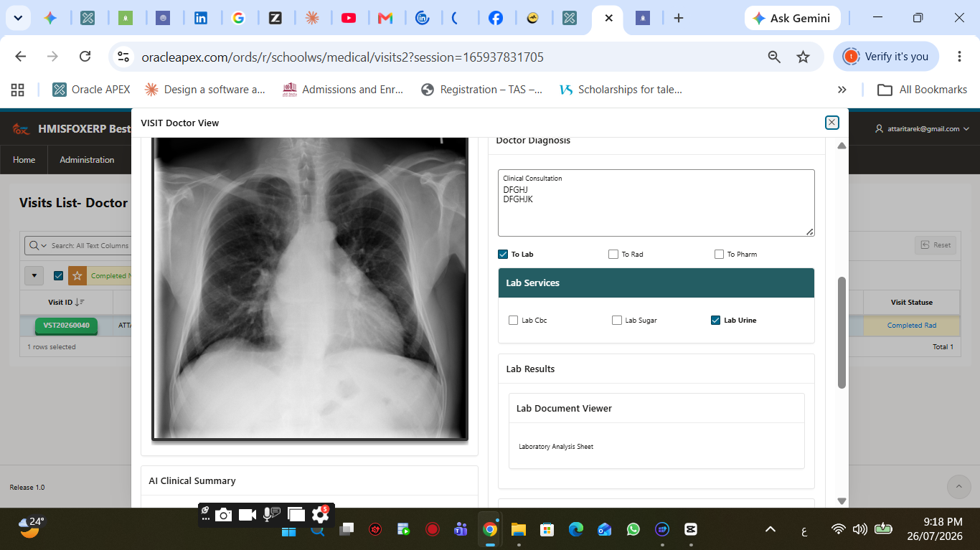
Task: Uncheck the Lab Urine checkbox
Action: pyautogui.click(x=715, y=321)
